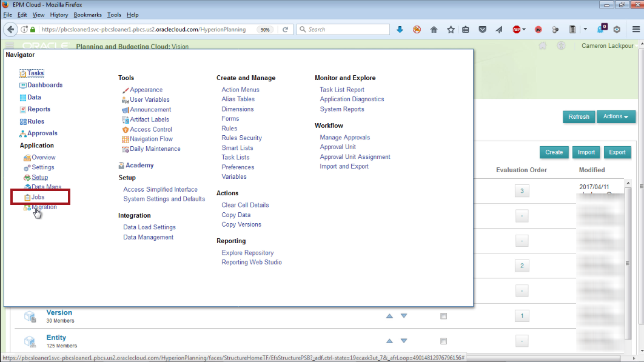Open the View menu

[x=38, y=15]
